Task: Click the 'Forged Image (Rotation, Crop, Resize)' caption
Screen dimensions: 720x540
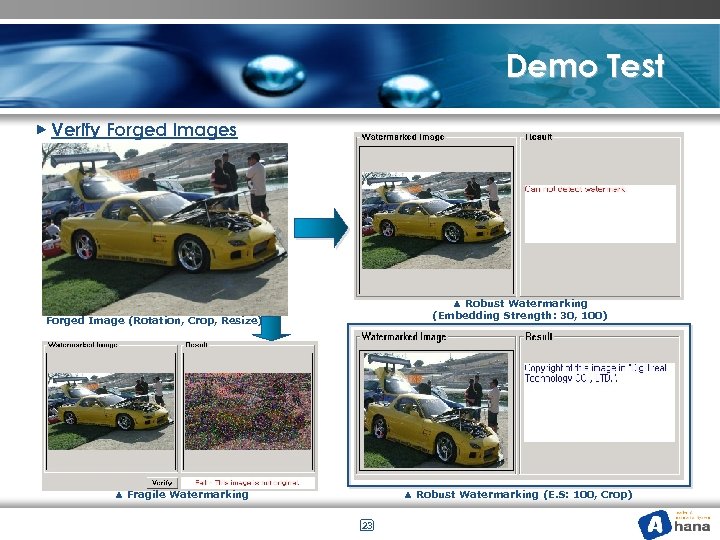Action: (x=154, y=321)
